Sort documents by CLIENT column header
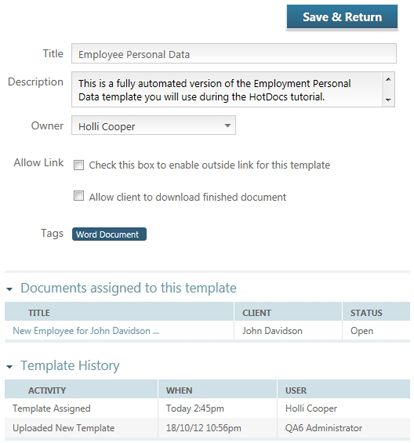This screenshot has width=414, height=443. pyautogui.click(x=257, y=313)
